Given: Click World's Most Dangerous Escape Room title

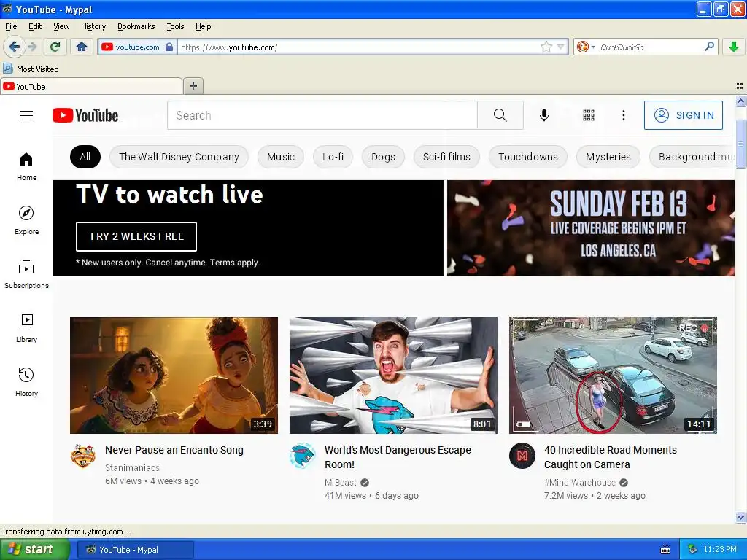Looking at the screenshot, I should coord(398,457).
